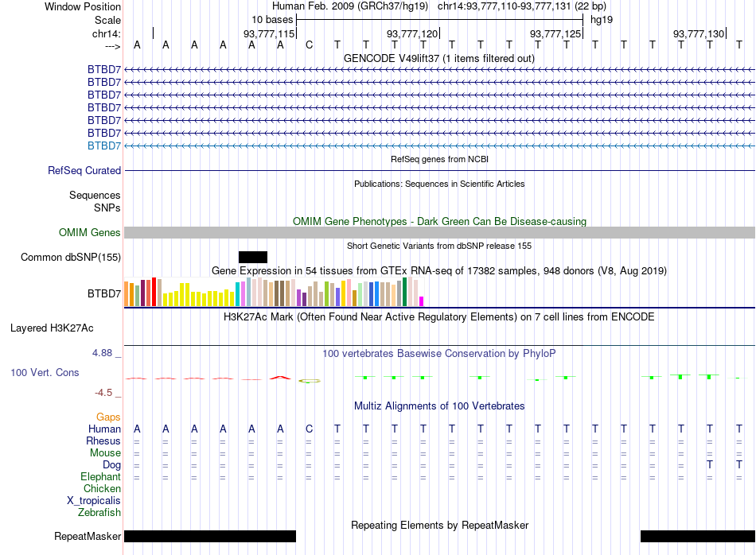The image size is (756, 555).
Task: Click the -4.5 lower PhyloP scale value
Action: click(x=103, y=393)
